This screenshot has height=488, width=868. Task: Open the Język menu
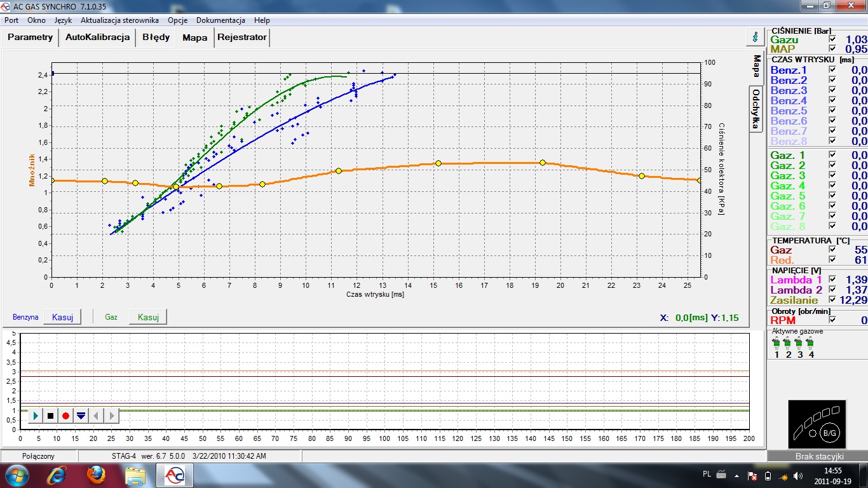[x=64, y=20]
